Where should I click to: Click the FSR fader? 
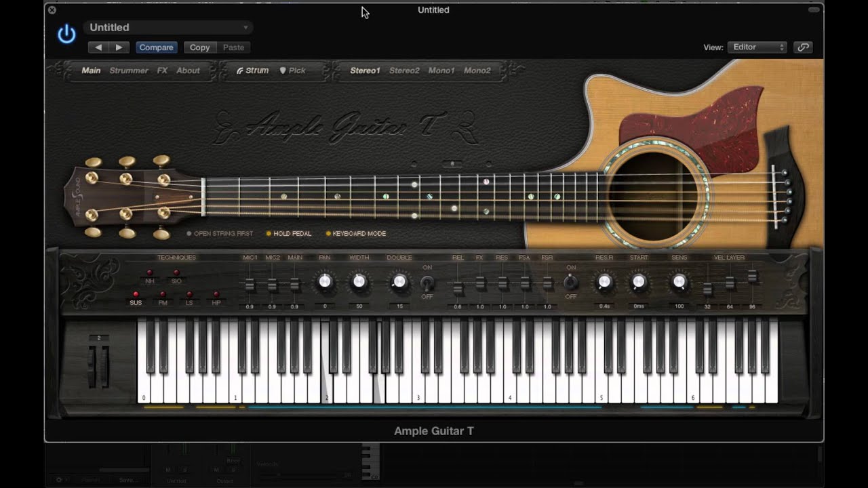click(x=547, y=283)
